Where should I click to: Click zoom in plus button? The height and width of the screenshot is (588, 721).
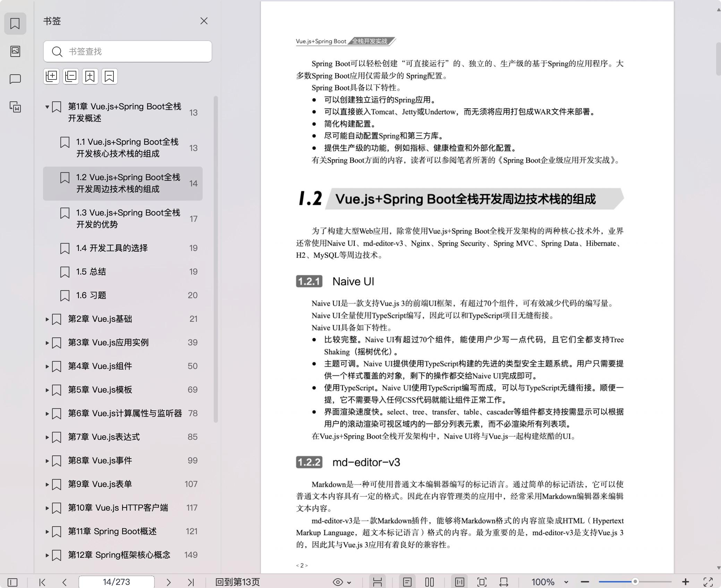click(685, 582)
